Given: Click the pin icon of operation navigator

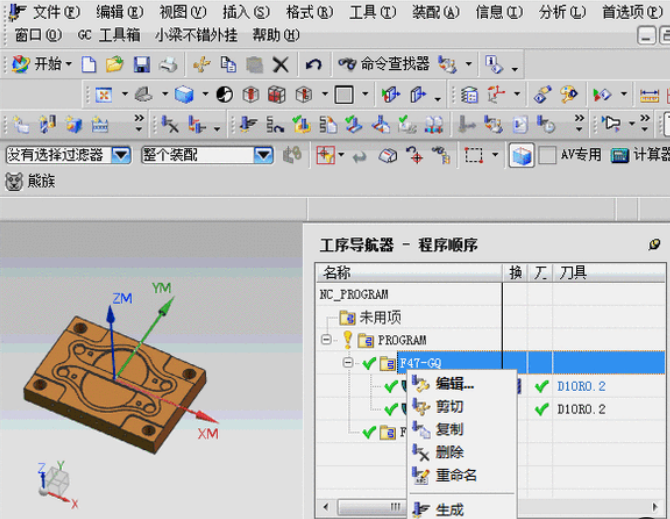Looking at the screenshot, I should pyautogui.click(x=655, y=244).
